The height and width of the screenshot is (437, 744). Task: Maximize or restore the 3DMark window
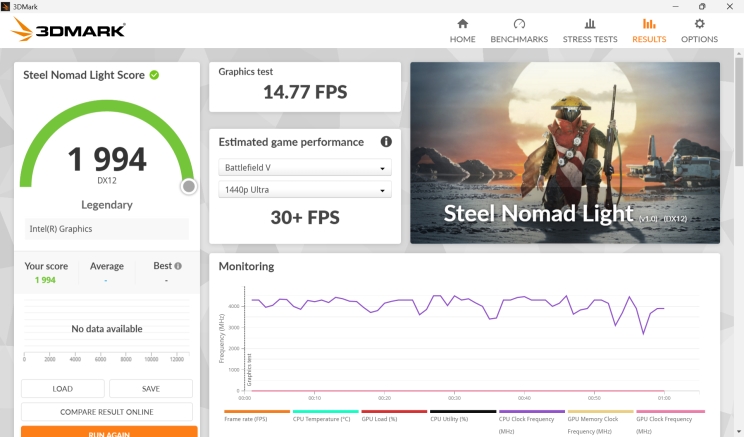point(702,6)
